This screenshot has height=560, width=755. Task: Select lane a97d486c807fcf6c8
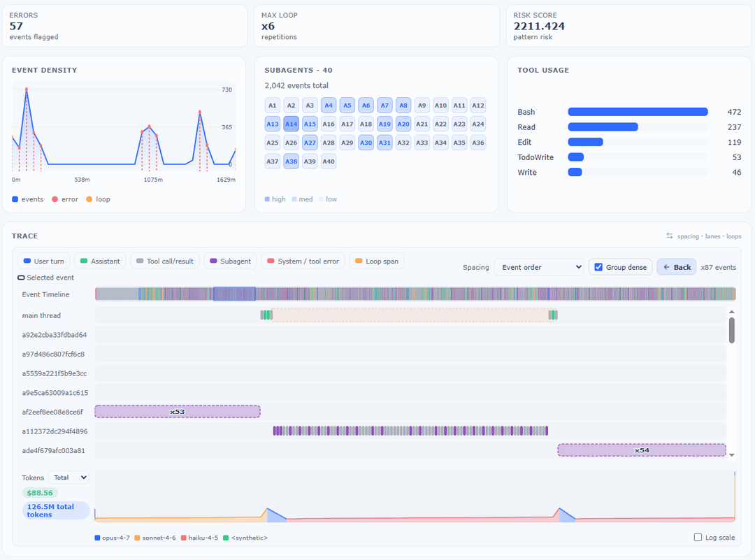click(53, 354)
